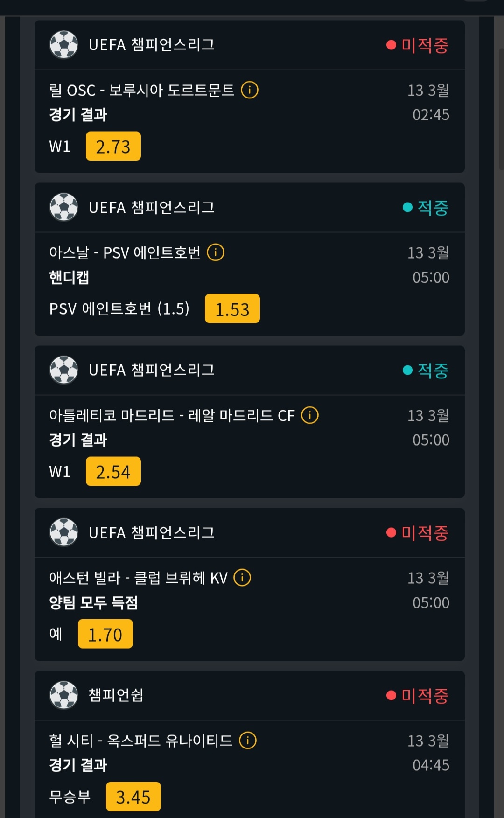
Task: Select the 3.45 odds for 무승부
Action: 133,797
